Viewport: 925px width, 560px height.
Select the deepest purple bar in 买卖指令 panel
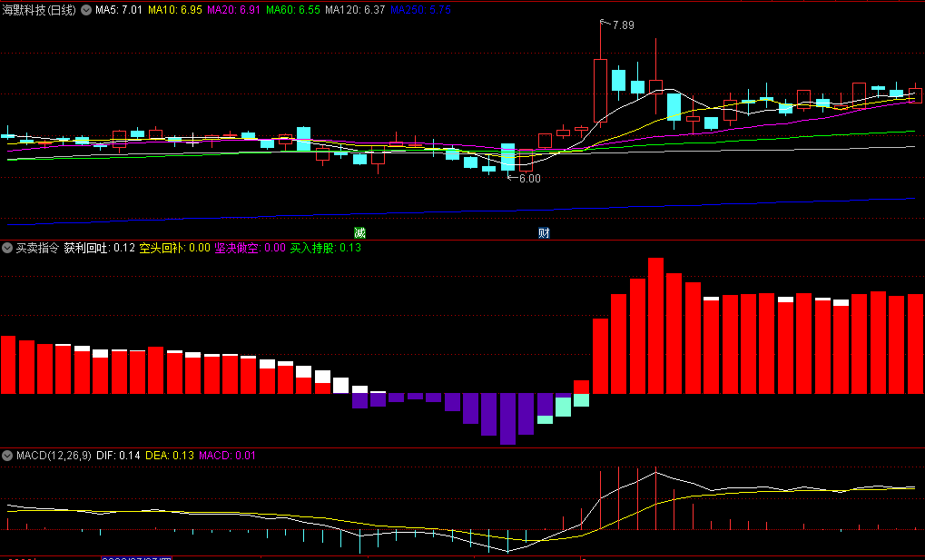508,419
